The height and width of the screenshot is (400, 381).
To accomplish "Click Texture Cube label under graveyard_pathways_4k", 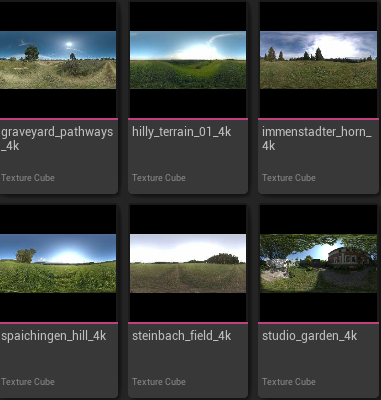I will click(x=28, y=178).
